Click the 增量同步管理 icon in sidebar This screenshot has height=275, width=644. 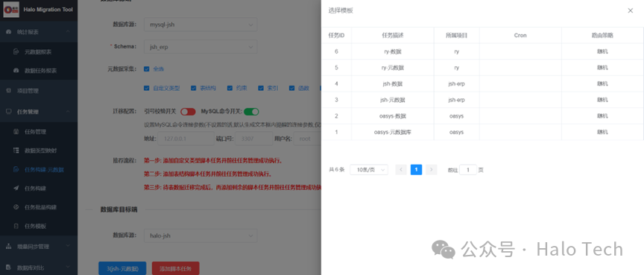(9, 247)
